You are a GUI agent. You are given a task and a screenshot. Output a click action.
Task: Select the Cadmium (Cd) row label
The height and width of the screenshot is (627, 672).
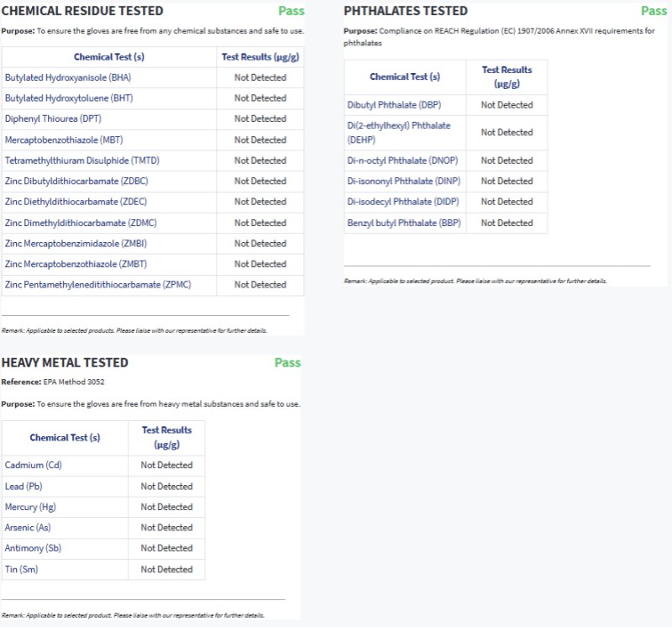coord(34,465)
